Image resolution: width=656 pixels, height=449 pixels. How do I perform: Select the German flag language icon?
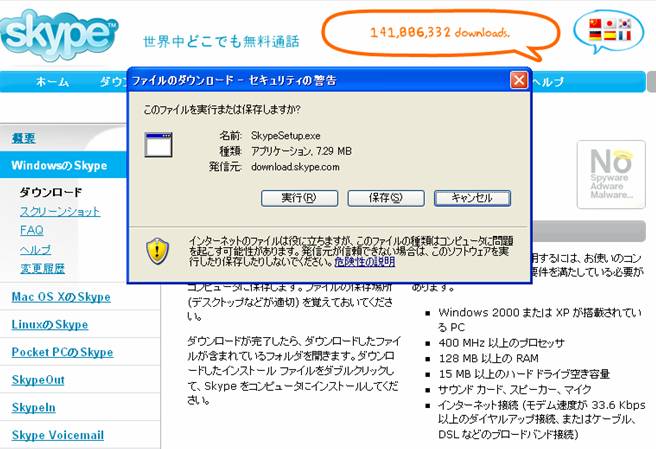594,37
